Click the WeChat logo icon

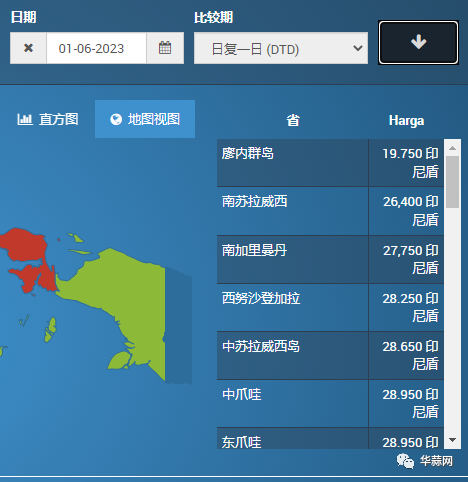(x=405, y=461)
